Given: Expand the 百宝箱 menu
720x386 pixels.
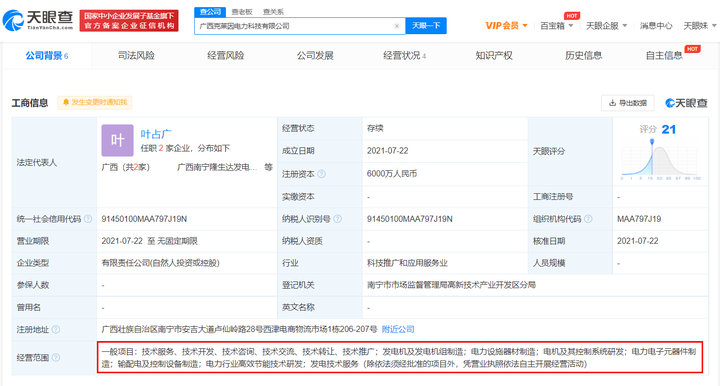Looking at the screenshot, I should click(x=557, y=26).
